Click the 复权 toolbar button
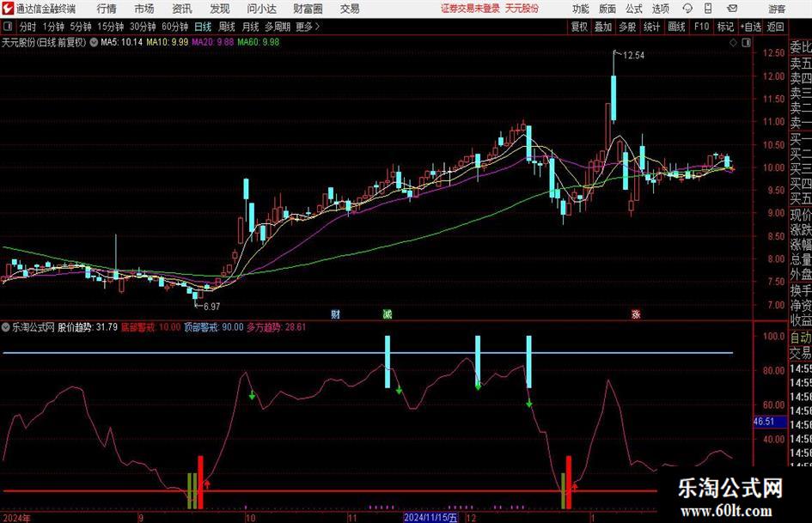This screenshot has width=812, height=523. (579, 27)
